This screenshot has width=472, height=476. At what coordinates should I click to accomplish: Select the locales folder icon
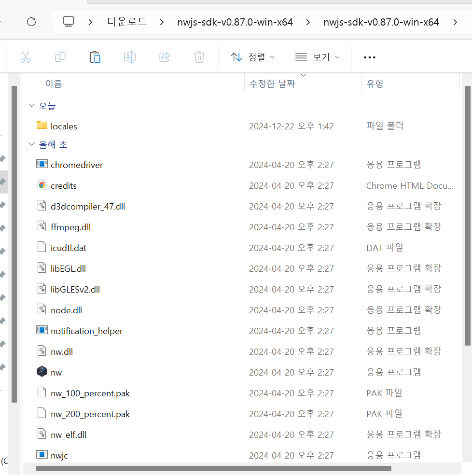coord(42,126)
